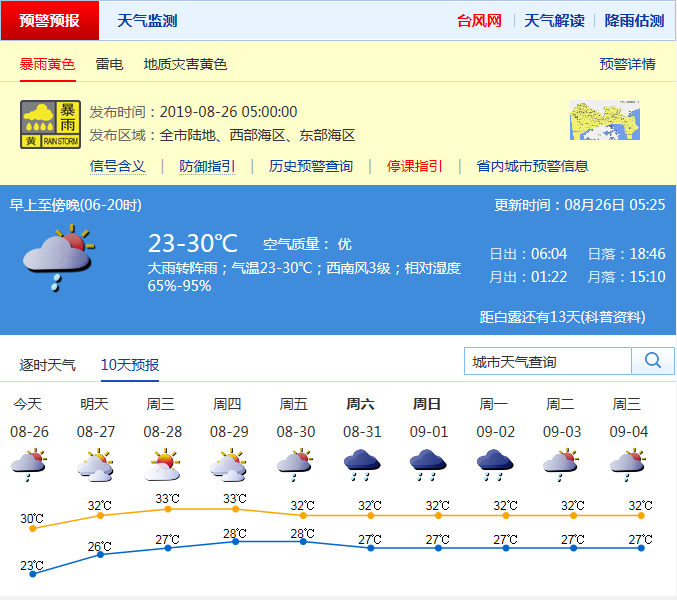Screen dimensions: 677x600
Task: Open the warning area map thumbnail
Action: [x=603, y=121]
